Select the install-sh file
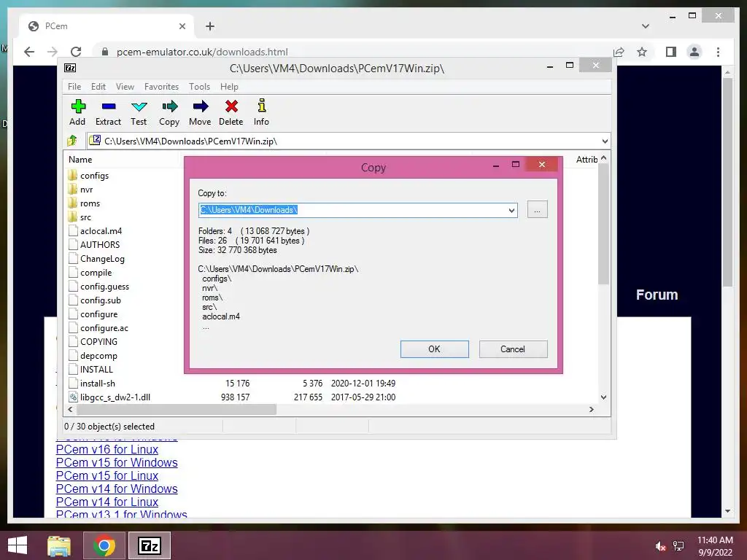The width and height of the screenshot is (747, 560). (92, 384)
